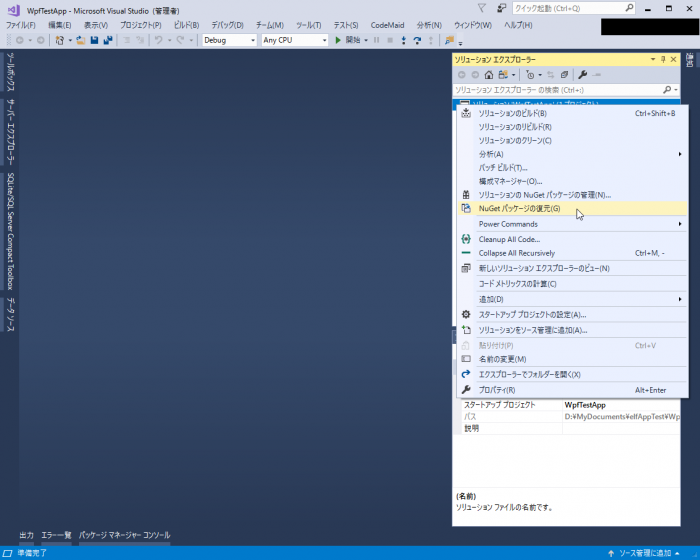700x560 pixels.
Task: Select NuGet パッケージの復元(G) menu entry
Action: point(519,209)
